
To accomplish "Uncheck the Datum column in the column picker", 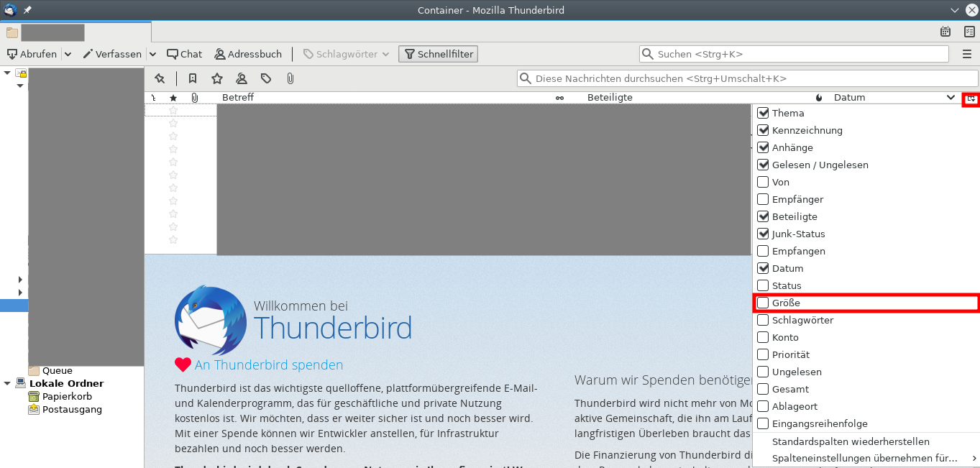I will [866, 268].
